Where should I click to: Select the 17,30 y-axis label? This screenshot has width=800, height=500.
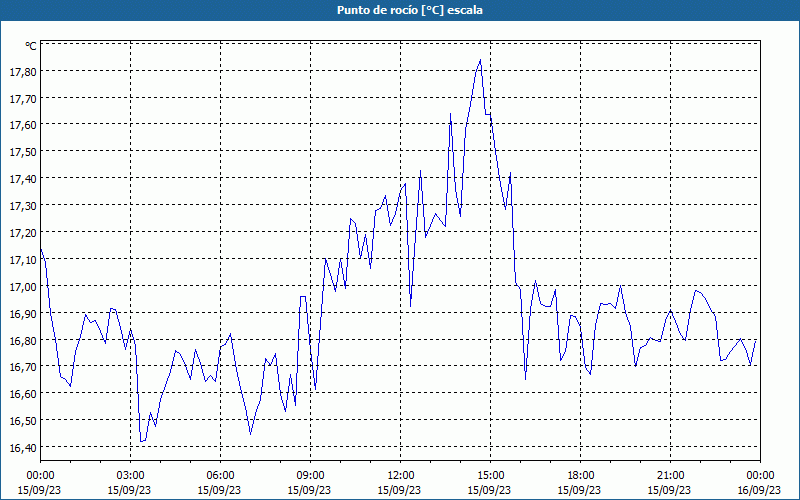coord(23,206)
